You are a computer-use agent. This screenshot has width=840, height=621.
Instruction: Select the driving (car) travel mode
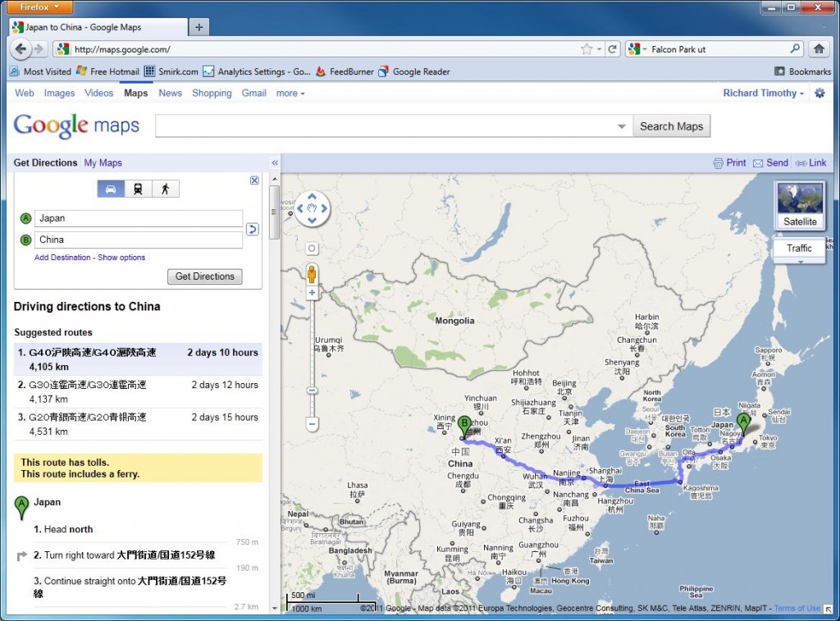111,189
